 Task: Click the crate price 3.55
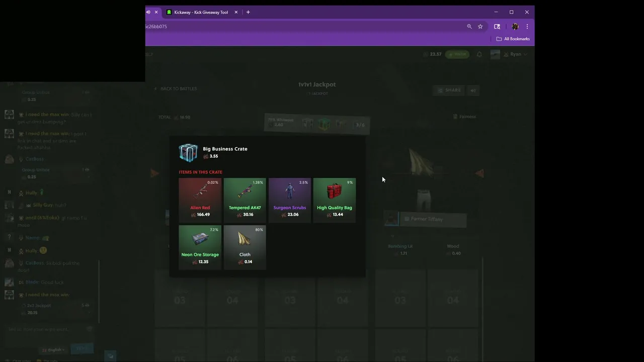(x=210, y=156)
